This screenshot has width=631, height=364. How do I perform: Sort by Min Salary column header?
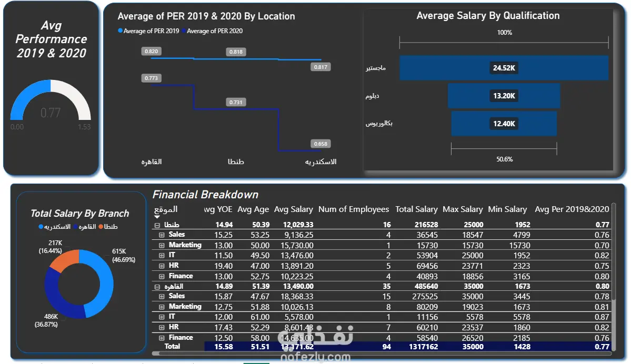[507, 209]
